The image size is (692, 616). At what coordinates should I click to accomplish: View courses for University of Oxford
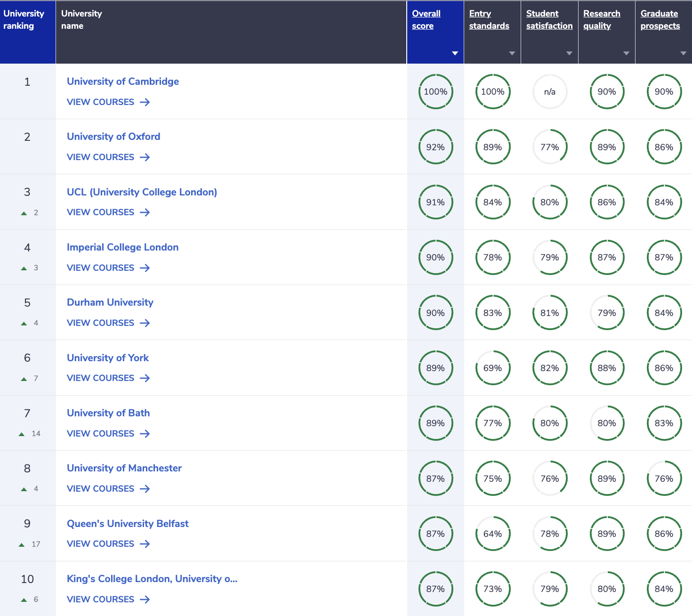click(108, 157)
